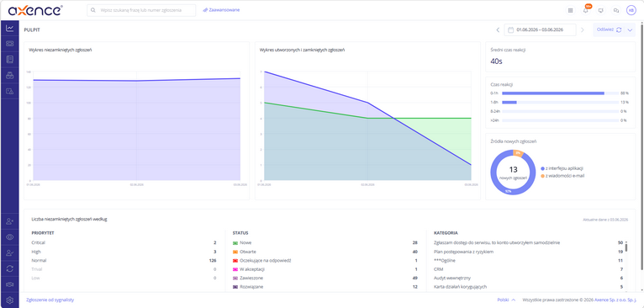Click the Trivial priority row
Screen dimensions: 644x308
[x=124, y=269]
